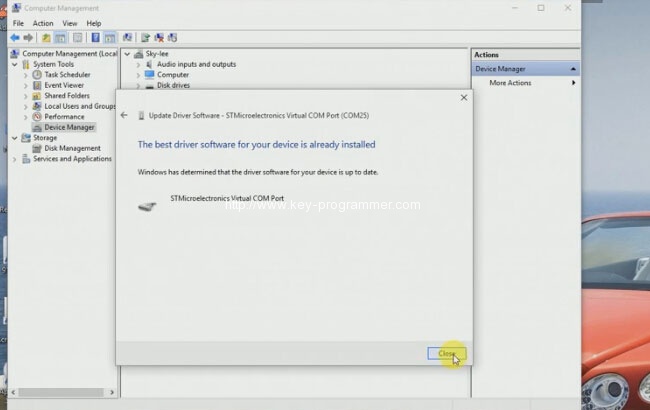Open the Help menu

[94, 23]
